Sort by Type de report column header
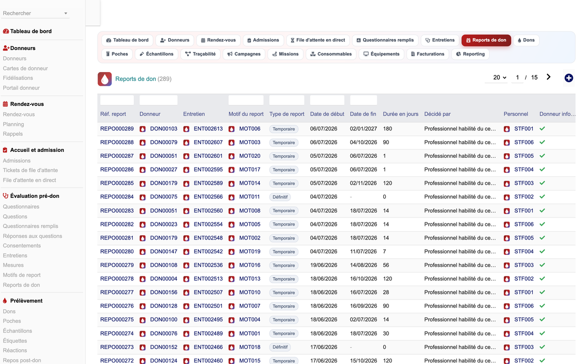588x364 pixels. point(287,114)
